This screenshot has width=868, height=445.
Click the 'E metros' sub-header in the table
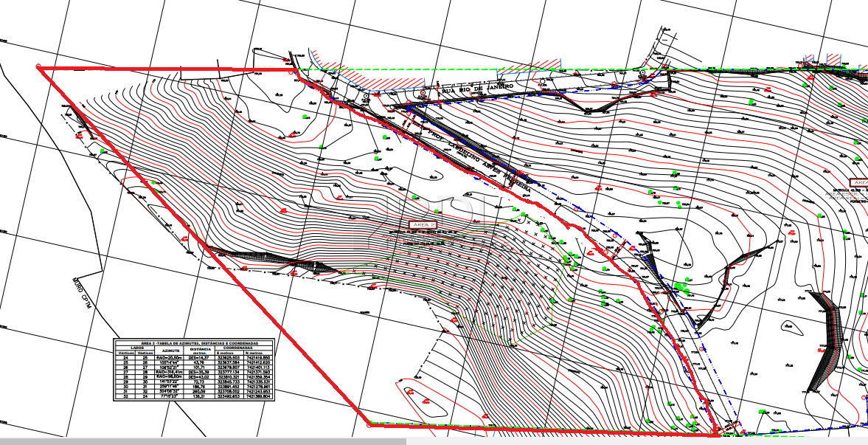tap(225, 353)
